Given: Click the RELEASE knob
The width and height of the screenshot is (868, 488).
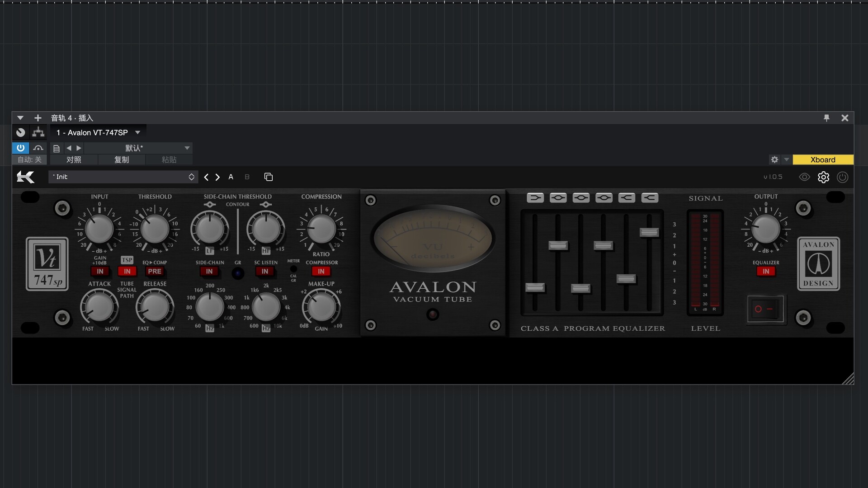Looking at the screenshot, I should click(155, 307).
